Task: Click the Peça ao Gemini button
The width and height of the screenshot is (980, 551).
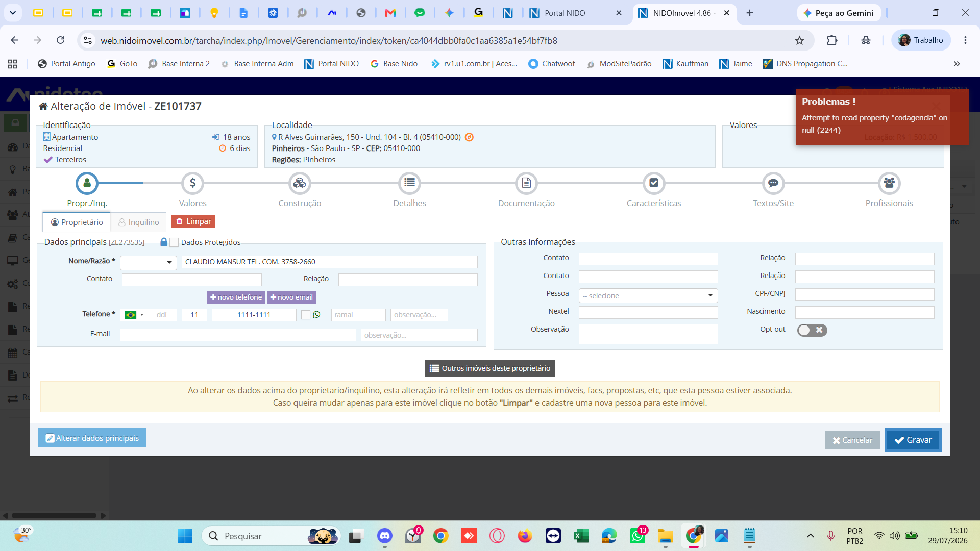Action: (839, 13)
